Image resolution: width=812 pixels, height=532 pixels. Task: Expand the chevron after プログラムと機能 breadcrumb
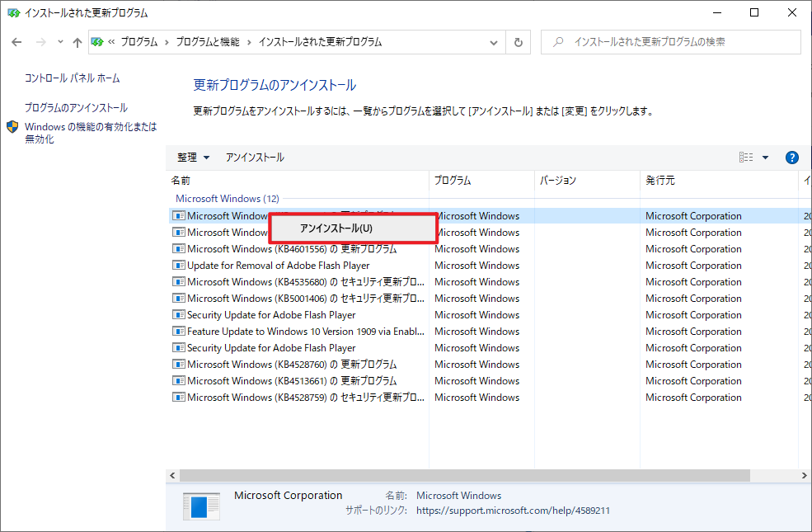tap(249, 42)
